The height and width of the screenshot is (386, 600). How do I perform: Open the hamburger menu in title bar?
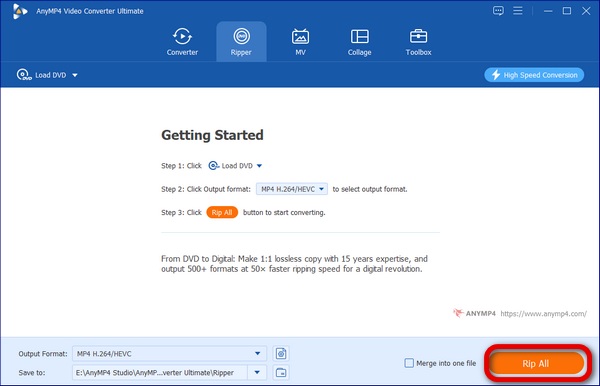tap(518, 11)
